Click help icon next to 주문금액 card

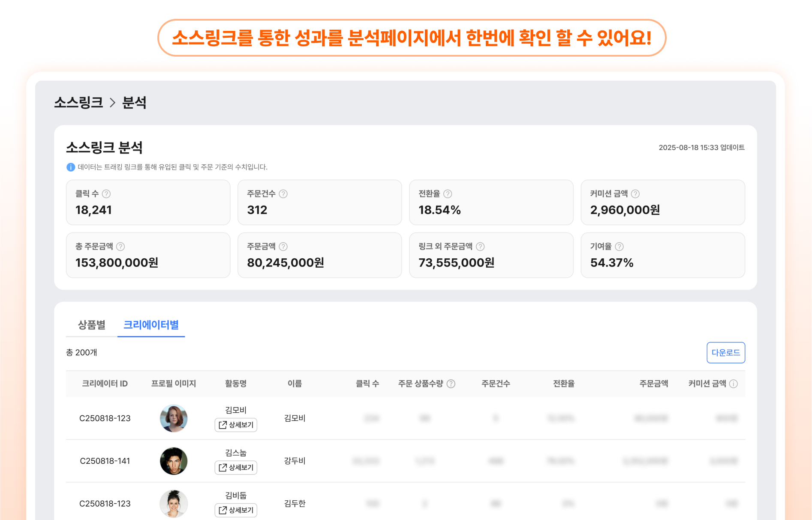pos(283,247)
